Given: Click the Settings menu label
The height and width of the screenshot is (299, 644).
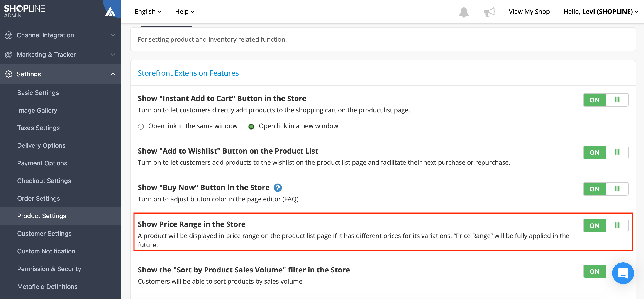Looking at the screenshot, I should pos(29,74).
